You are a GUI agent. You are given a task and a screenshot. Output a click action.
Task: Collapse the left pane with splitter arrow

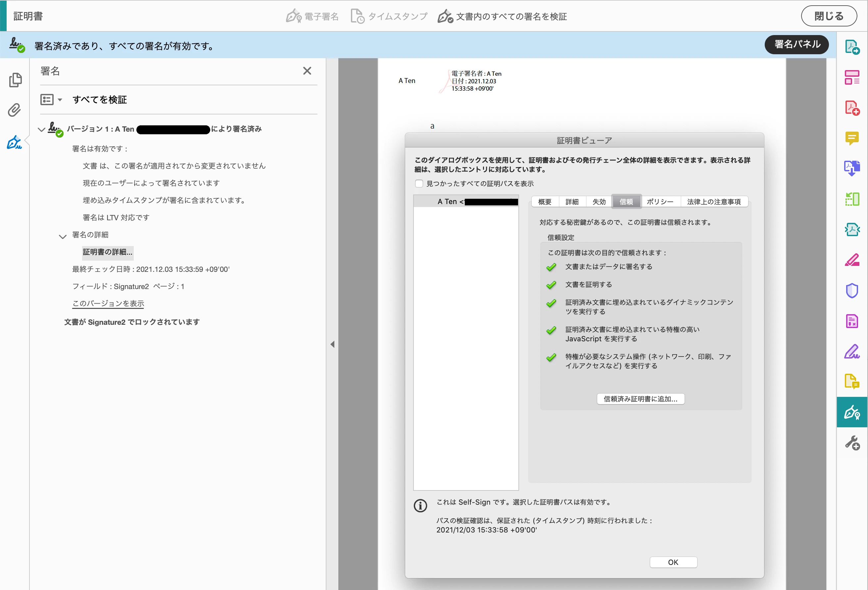click(332, 344)
